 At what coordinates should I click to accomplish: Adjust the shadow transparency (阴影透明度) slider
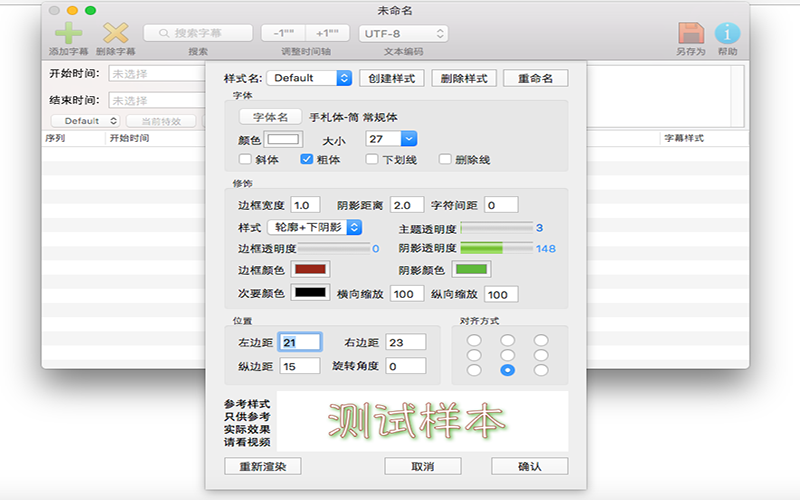click(x=497, y=248)
